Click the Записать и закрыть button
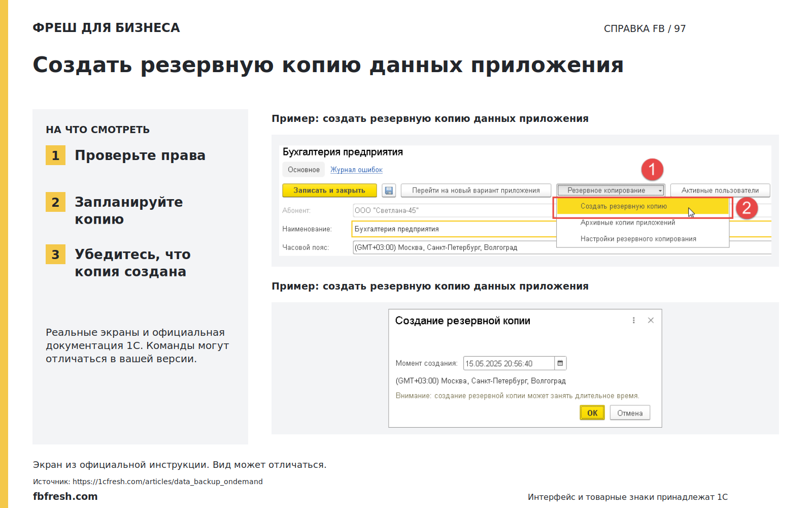Screen dimensions: 812x508 click(329, 190)
